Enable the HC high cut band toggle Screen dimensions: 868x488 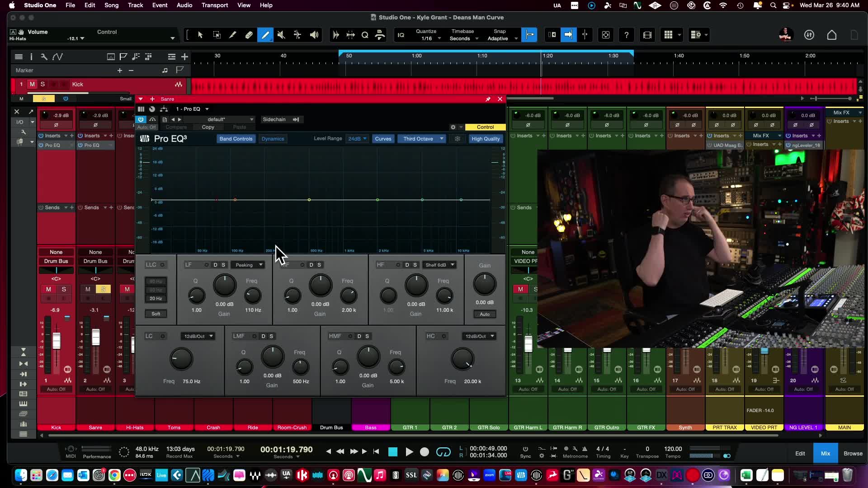(444, 336)
